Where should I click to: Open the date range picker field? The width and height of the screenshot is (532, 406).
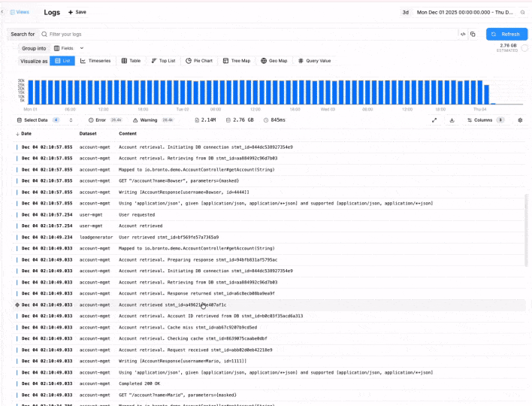[x=464, y=12]
